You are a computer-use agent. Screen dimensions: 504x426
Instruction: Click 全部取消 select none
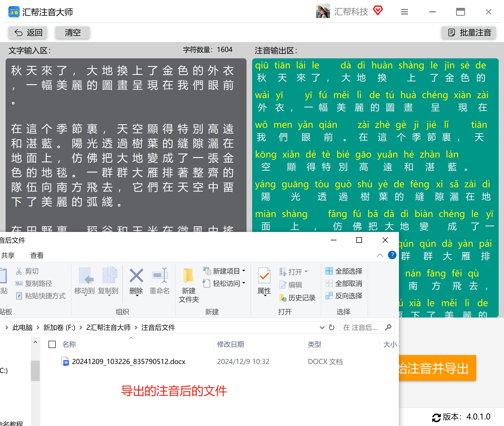pyautogui.click(x=344, y=283)
